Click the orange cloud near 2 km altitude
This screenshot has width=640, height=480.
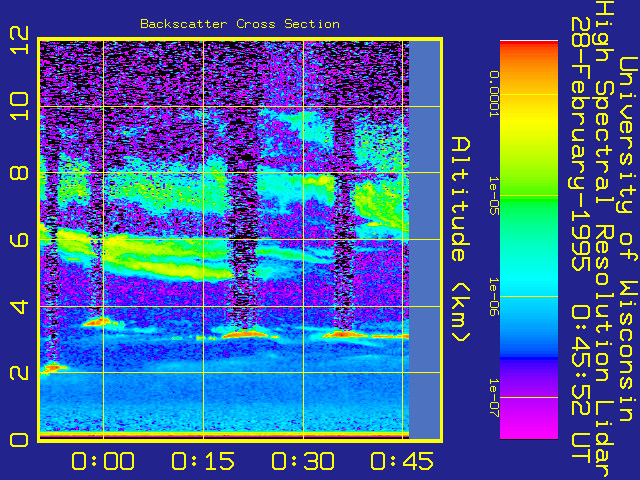[x=53, y=368]
